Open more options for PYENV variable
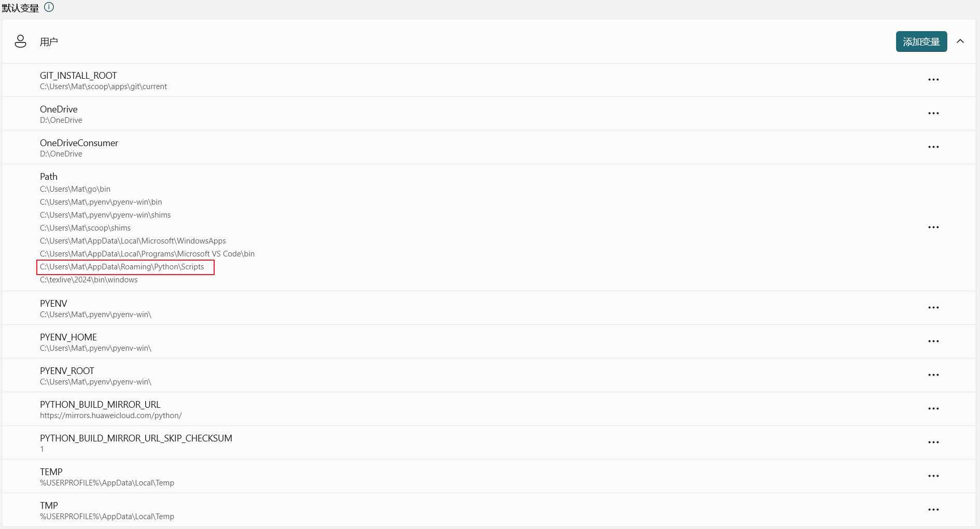980x529 pixels. click(x=933, y=308)
